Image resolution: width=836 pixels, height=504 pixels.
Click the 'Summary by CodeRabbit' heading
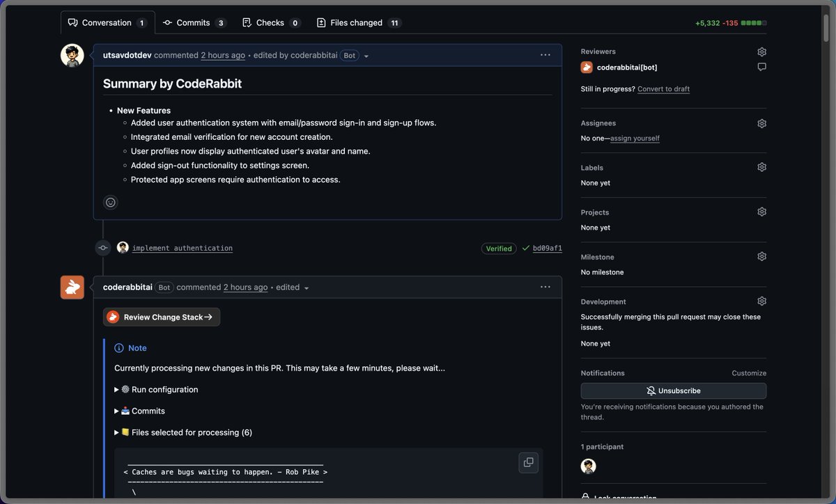172,84
